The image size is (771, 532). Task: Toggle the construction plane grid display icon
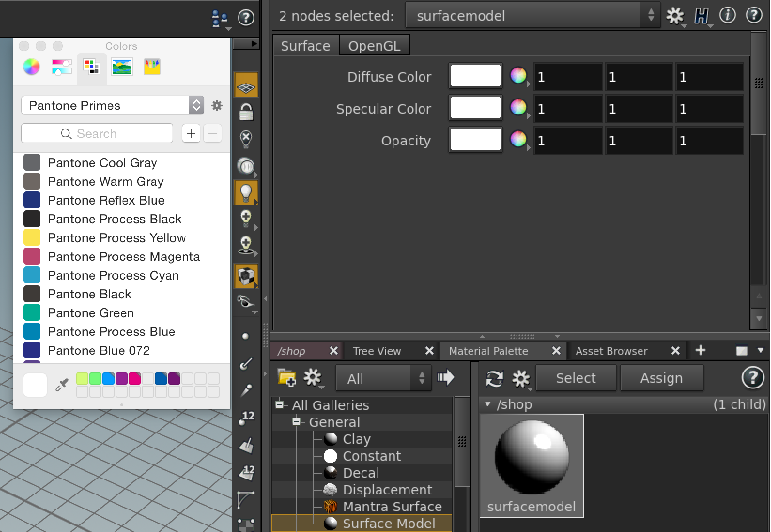[x=246, y=86]
